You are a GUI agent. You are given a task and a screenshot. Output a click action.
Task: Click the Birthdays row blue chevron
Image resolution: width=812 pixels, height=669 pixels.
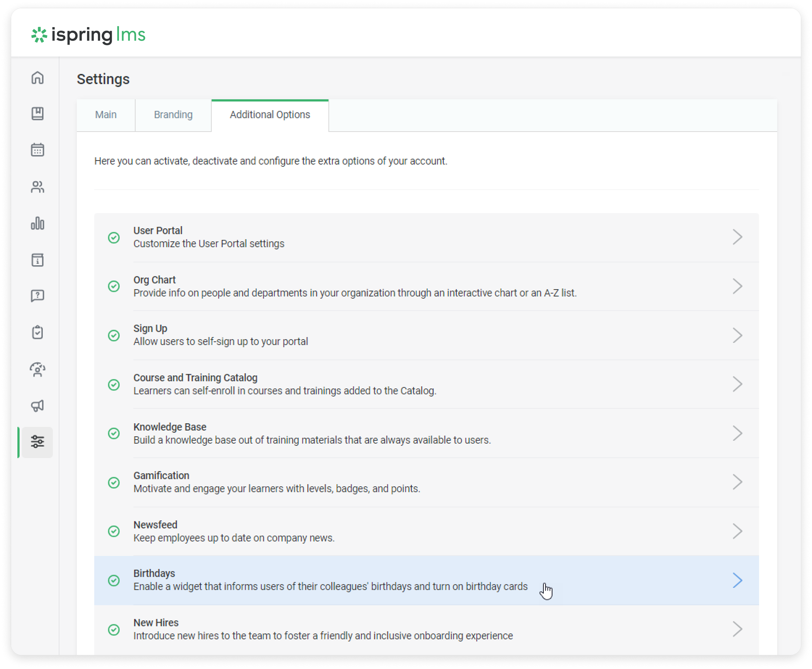(737, 580)
